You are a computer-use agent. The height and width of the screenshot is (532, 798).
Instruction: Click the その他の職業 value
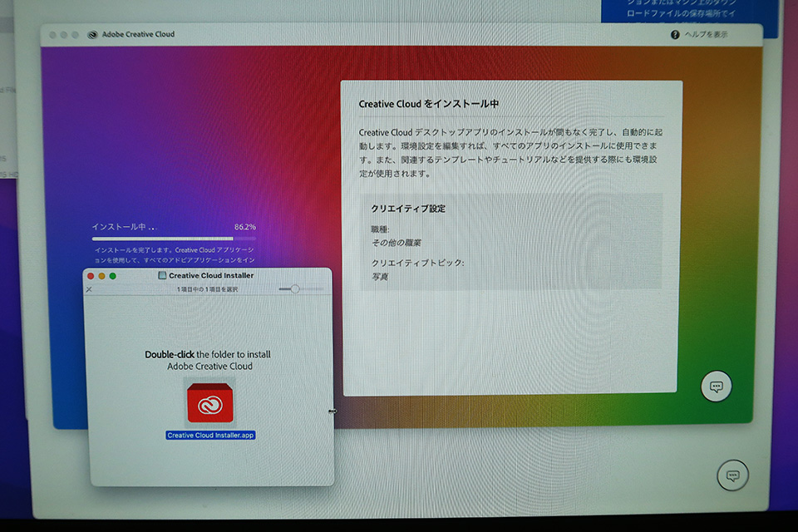[397, 243]
